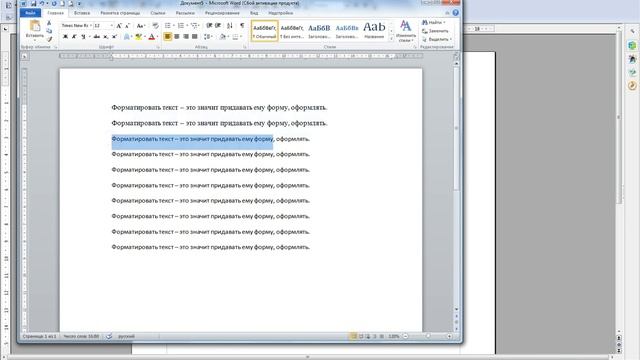Toggle the ruler button above the vertical scrollbar
Viewport: 640px width, 360px height.
(x=456, y=56)
